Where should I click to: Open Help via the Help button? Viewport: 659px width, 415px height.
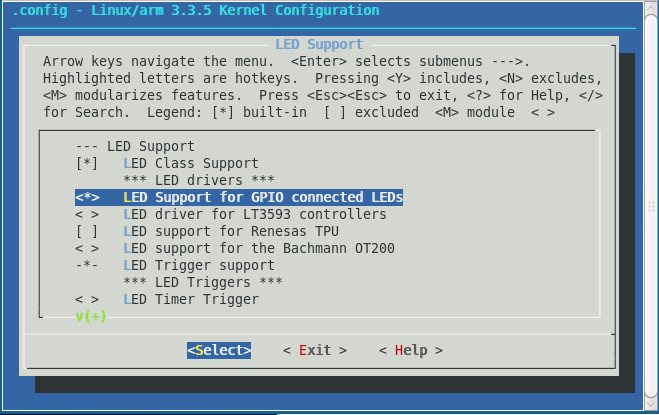[411, 350]
